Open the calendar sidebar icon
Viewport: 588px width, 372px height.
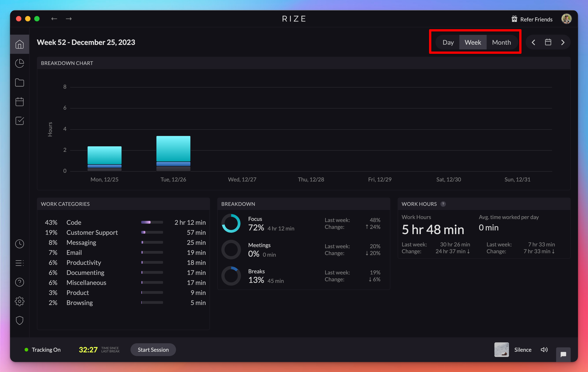tap(20, 102)
